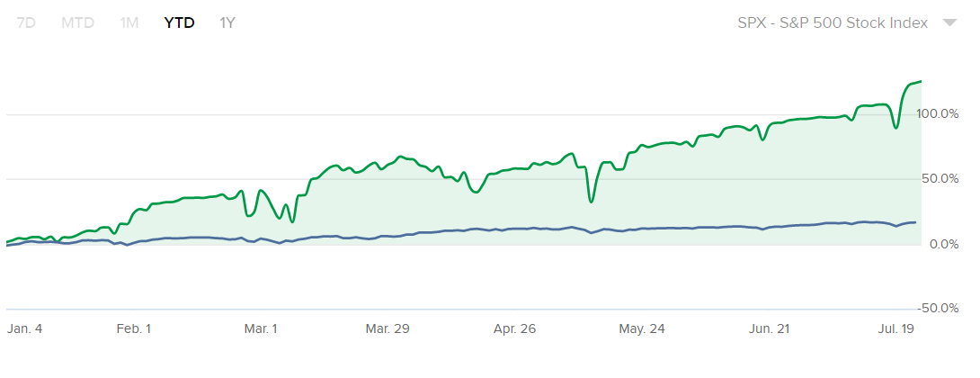Click the Feb. 1 date label
The height and width of the screenshot is (378, 980).
(134, 329)
